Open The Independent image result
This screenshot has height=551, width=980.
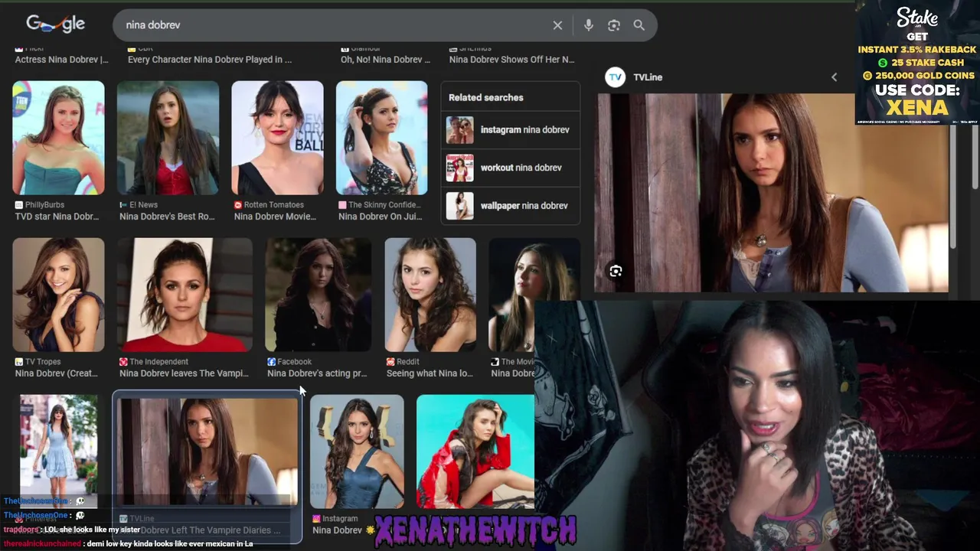185,295
